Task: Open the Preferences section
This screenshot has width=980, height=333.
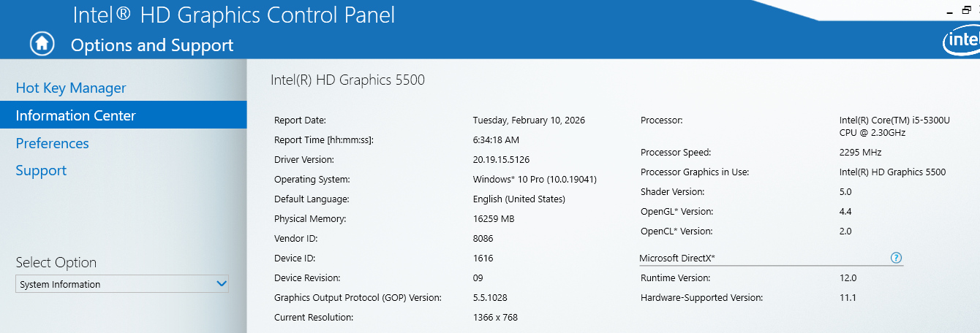Action: tap(52, 143)
